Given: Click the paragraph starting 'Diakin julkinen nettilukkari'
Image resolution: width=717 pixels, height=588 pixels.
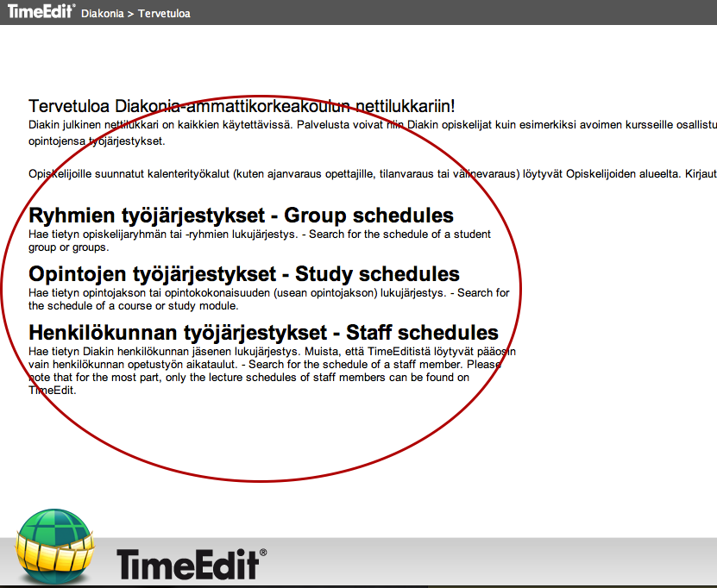Looking at the screenshot, I should pos(373,133).
